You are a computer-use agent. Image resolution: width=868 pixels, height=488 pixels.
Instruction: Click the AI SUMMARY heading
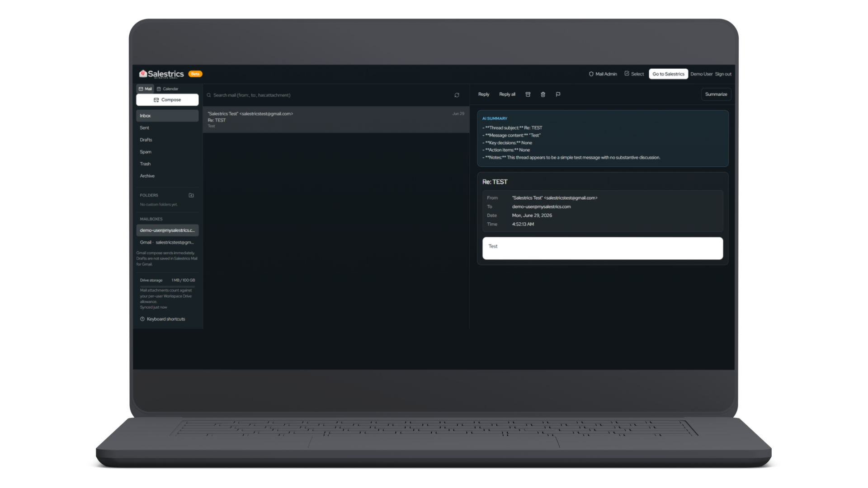tap(495, 118)
